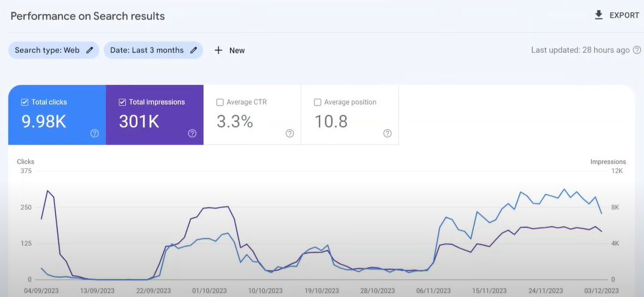Select the 301K total impressions value
Image resolution: width=644 pixels, height=297 pixels.
139,121
